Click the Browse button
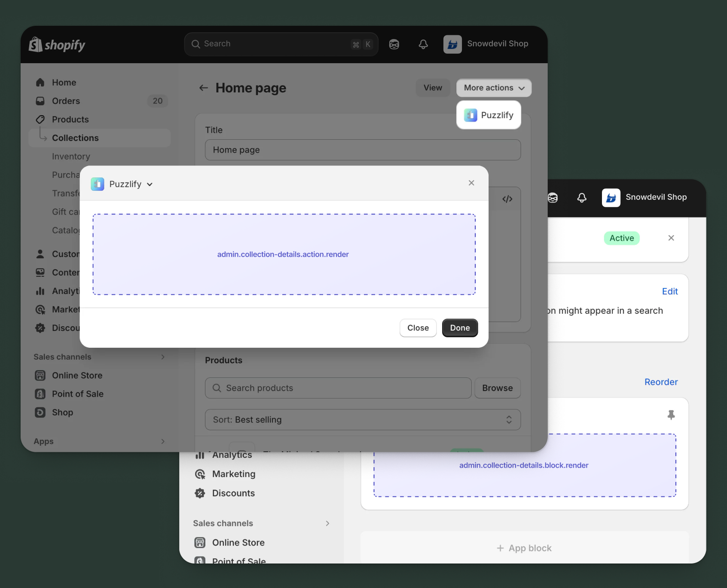The image size is (727, 588). click(x=498, y=388)
